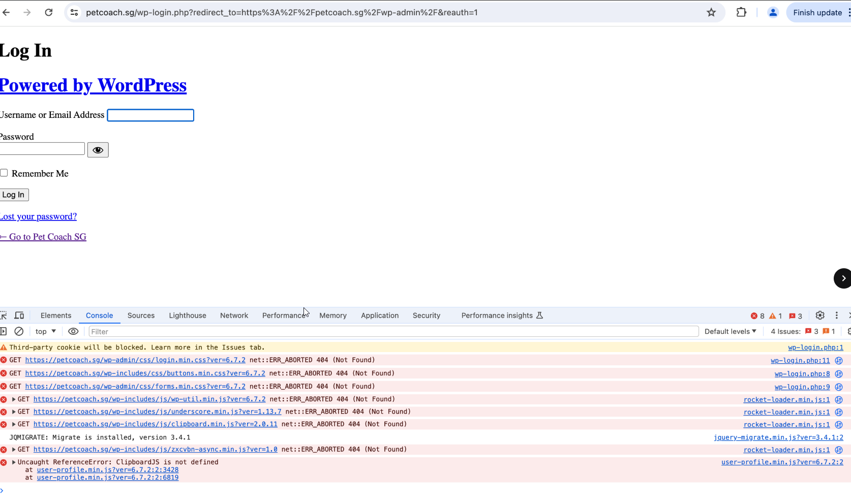Click AI explain icon for underscore.min.js error
The image size is (851, 504).
pyautogui.click(x=839, y=412)
